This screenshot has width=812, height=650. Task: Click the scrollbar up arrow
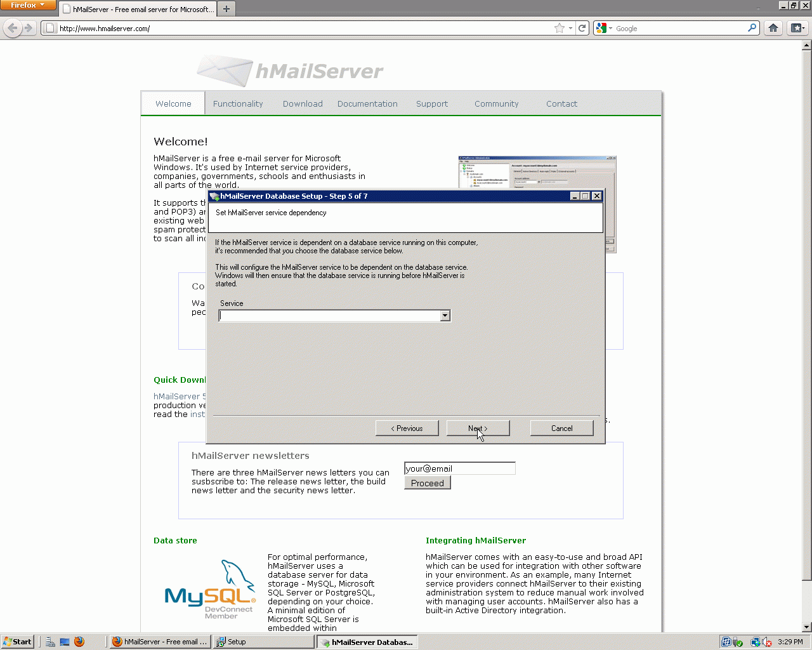[807, 45]
